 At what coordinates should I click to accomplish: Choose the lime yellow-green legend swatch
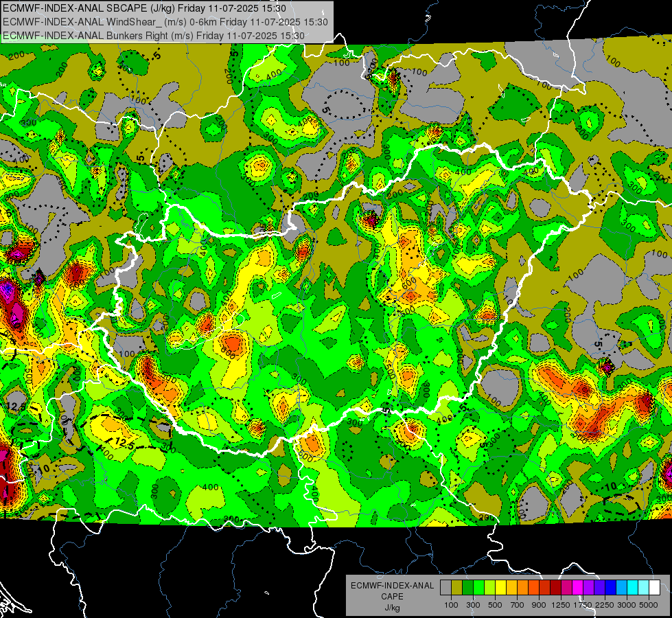click(489, 587)
